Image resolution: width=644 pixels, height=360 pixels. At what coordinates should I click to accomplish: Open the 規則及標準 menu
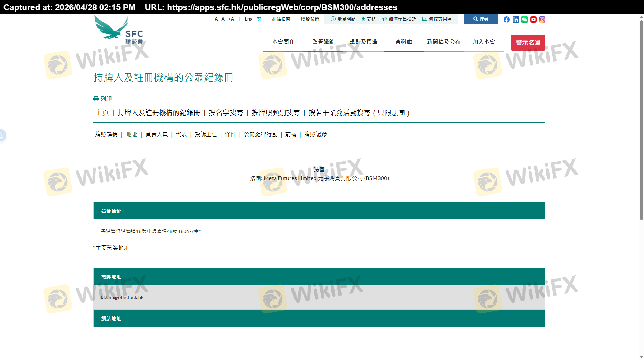coord(363,42)
